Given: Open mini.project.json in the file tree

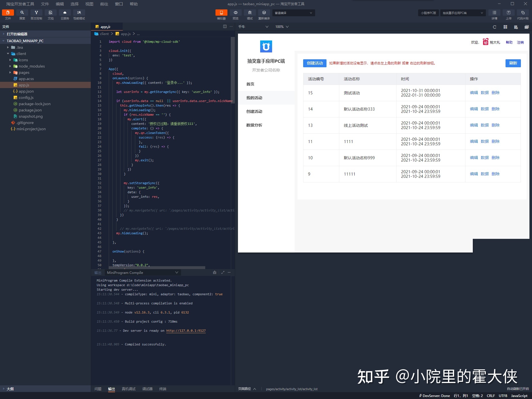Looking at the screenshot, I should coord(31,129).
